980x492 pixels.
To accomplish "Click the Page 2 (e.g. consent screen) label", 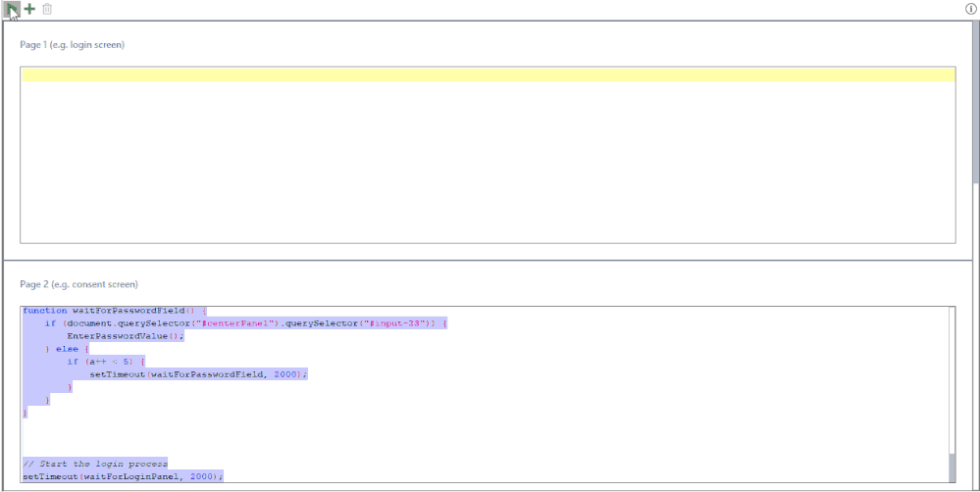I will click(x=78, y=284).
